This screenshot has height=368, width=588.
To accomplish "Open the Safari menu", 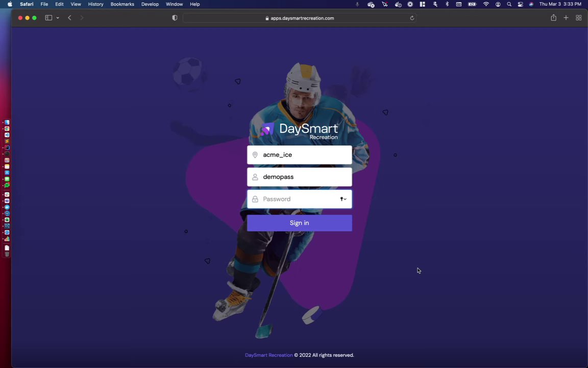I will (x=27, y=4).
